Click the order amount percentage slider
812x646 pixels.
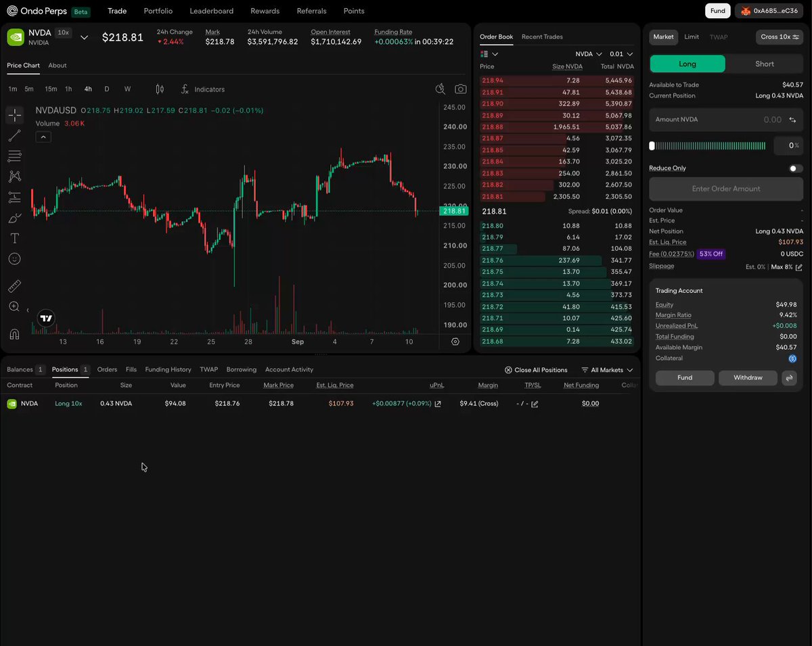point(708,145)
